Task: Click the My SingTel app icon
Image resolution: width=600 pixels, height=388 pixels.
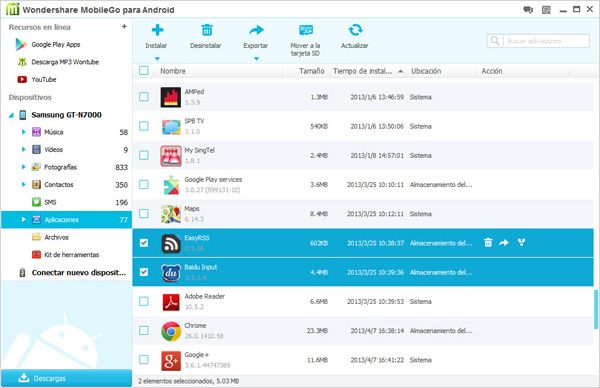Action: [x=171, y=156]
